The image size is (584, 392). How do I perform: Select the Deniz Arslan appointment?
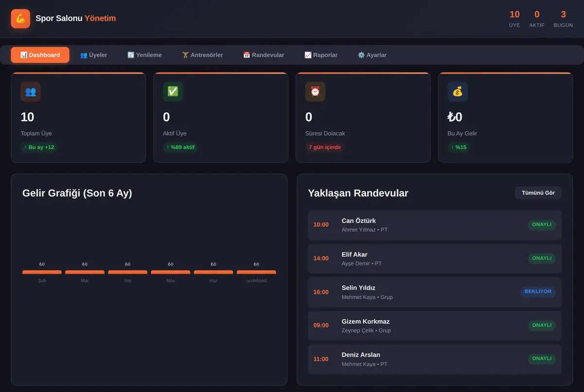435,359
